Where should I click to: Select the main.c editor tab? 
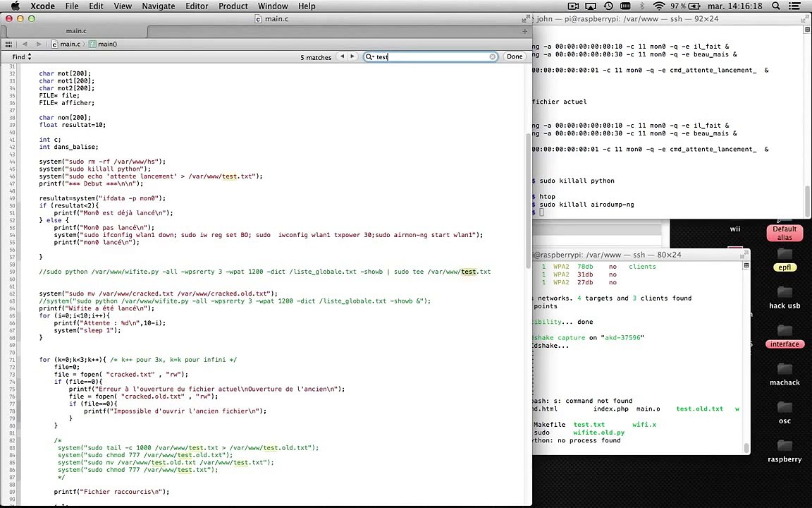[x=76, y=31]
